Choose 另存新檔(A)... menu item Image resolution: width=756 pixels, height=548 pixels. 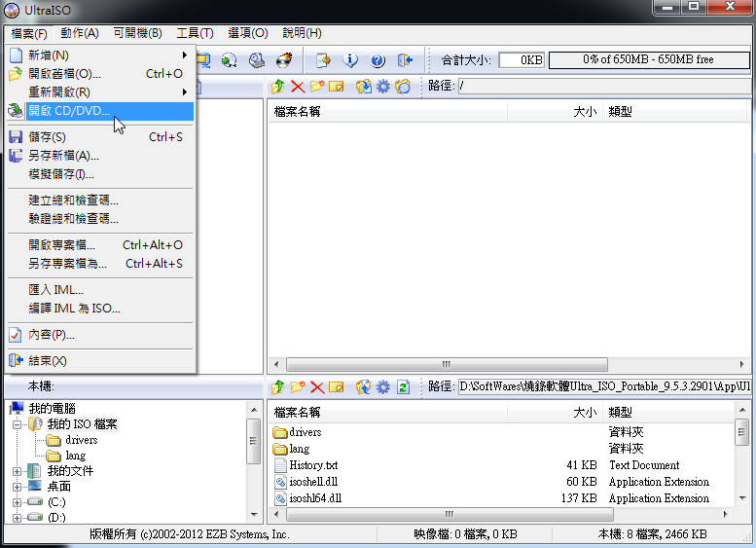point(100,156)
